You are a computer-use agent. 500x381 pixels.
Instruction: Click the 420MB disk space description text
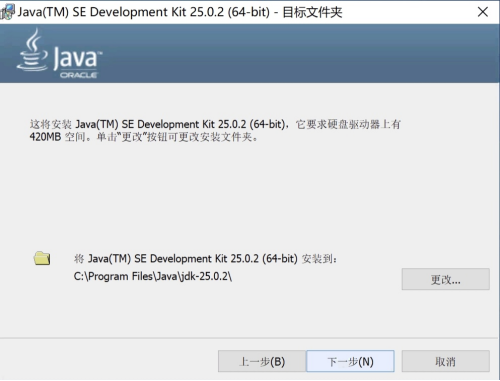tap(215, 130)
